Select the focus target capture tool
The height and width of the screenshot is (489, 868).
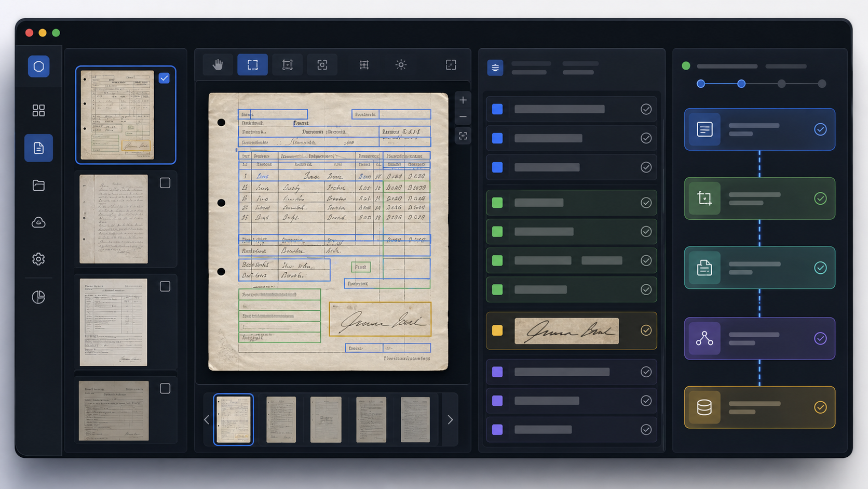tap(322, 64)
